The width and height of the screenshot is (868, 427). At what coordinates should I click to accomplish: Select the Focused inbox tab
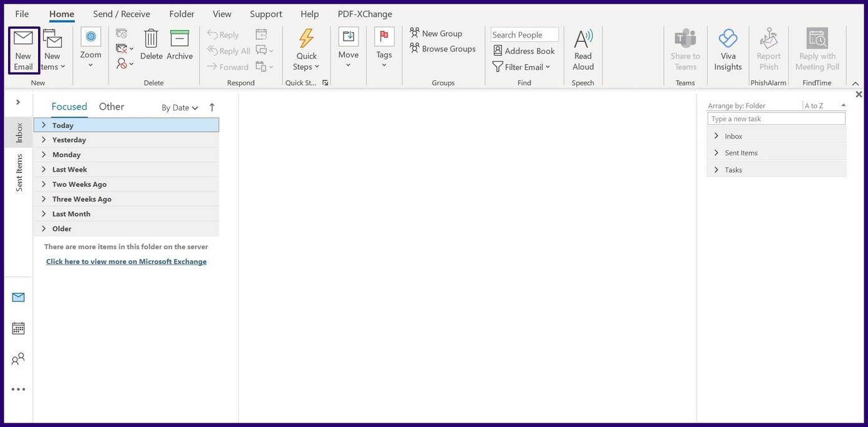[x=69, y=107]
